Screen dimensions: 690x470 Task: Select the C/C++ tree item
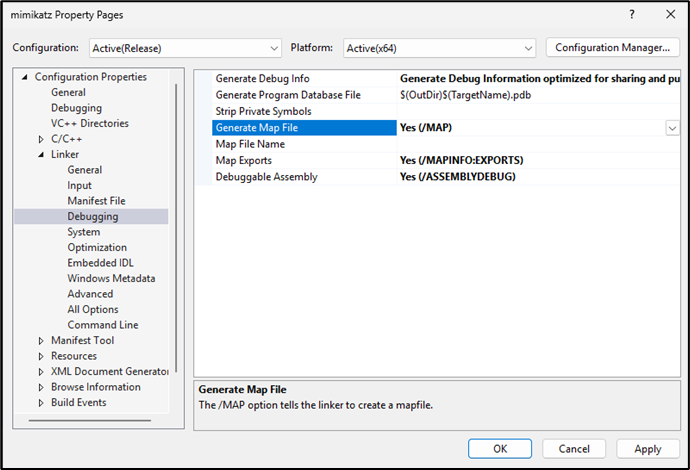coord(66,139)
